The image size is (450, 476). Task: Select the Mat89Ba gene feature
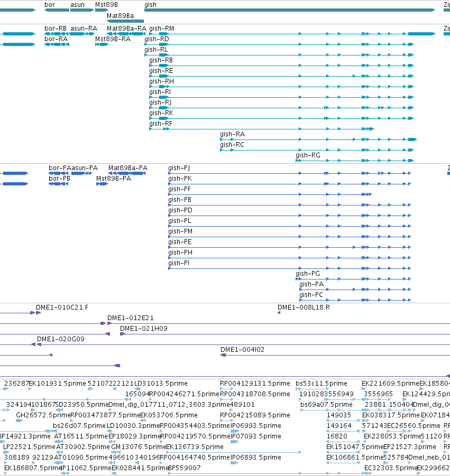pos(125,21)
